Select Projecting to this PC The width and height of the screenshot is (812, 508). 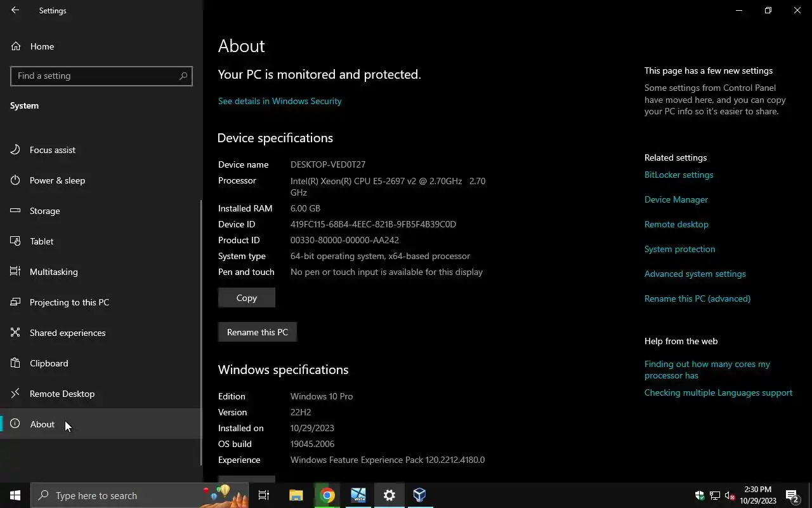pyautogui.click(x=101, y=302)
